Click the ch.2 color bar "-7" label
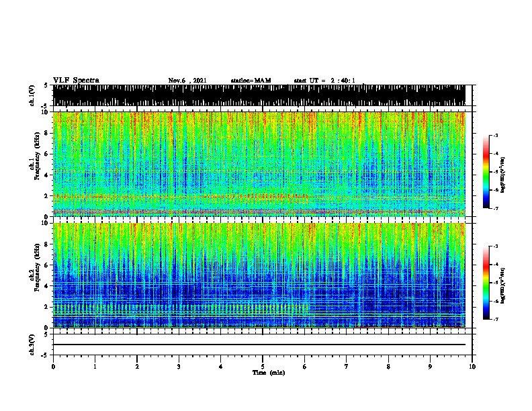 click(x=495, y=320)
